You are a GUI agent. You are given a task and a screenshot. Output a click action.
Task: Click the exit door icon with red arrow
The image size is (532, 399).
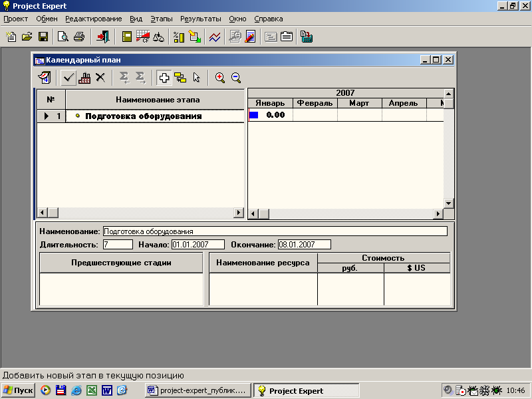coord(102,37)
